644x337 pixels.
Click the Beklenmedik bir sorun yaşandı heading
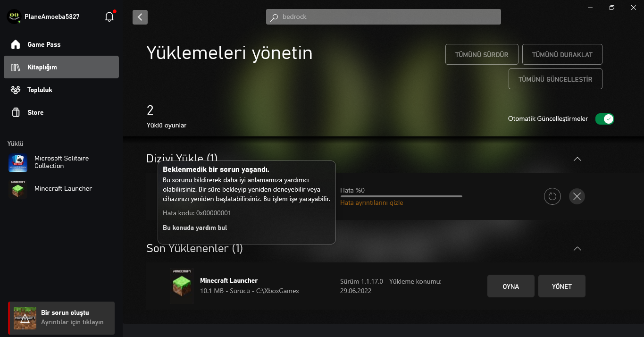[216, 169]
